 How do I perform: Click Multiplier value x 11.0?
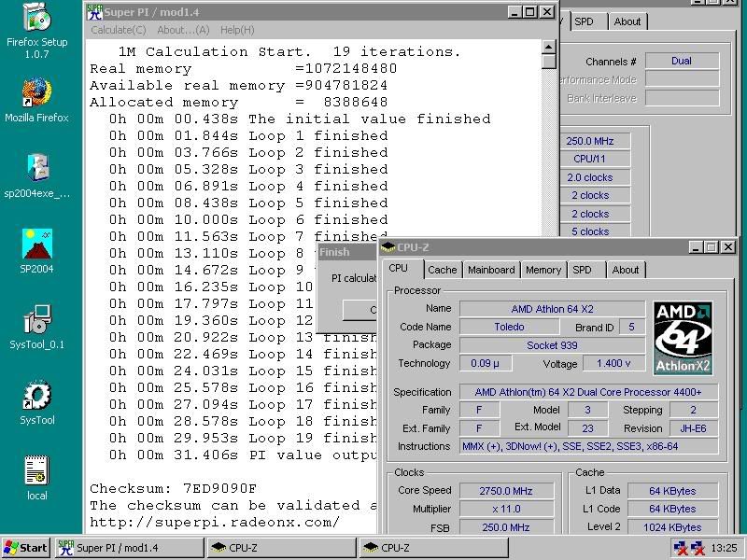coord(506,509)
